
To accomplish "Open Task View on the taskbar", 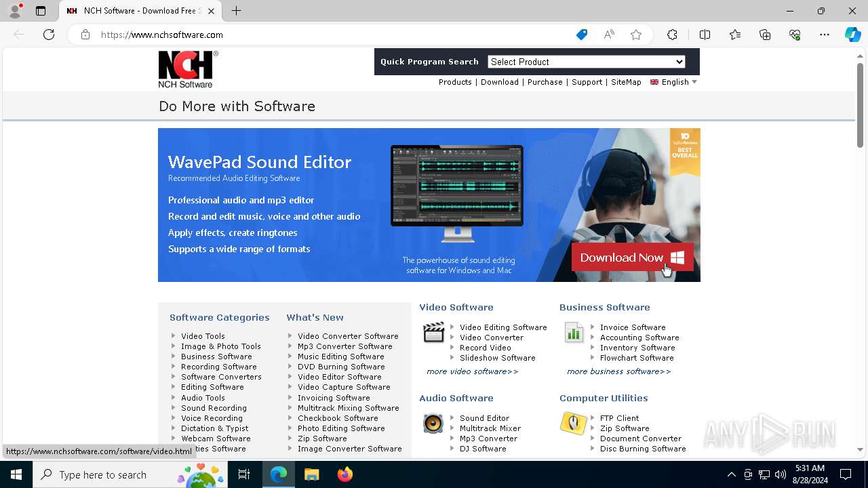I will [x=244, y=474].
